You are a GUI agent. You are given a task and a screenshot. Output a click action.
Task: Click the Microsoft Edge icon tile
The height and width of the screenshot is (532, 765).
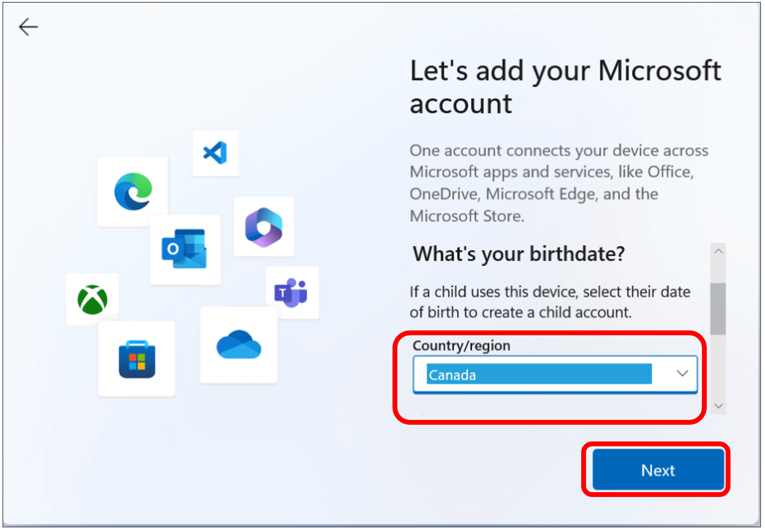[x=133, y=191]
